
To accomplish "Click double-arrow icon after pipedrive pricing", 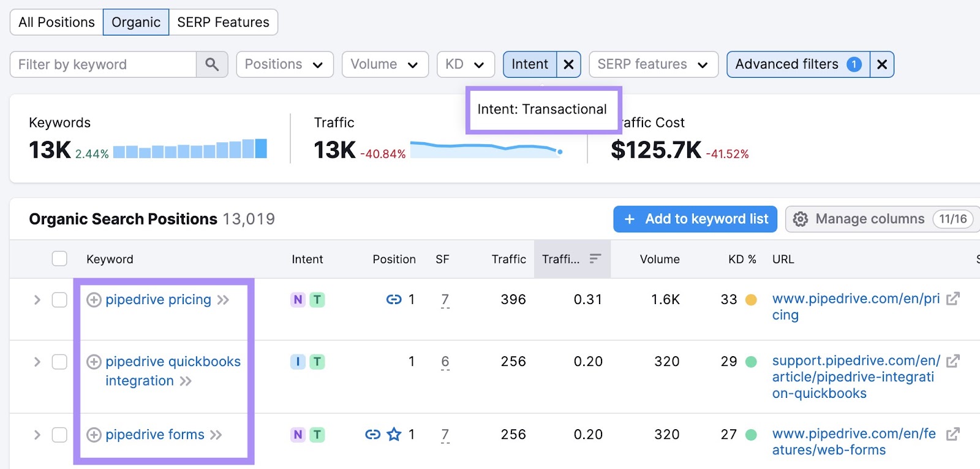I will pos(223,300).
